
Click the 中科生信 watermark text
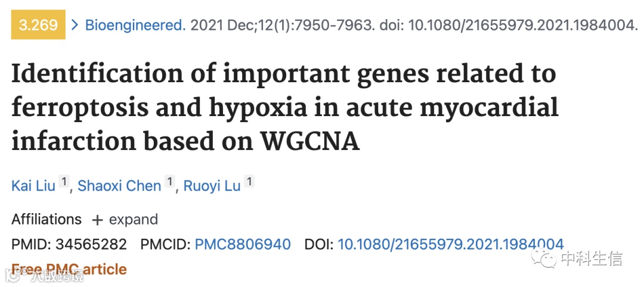592,258
